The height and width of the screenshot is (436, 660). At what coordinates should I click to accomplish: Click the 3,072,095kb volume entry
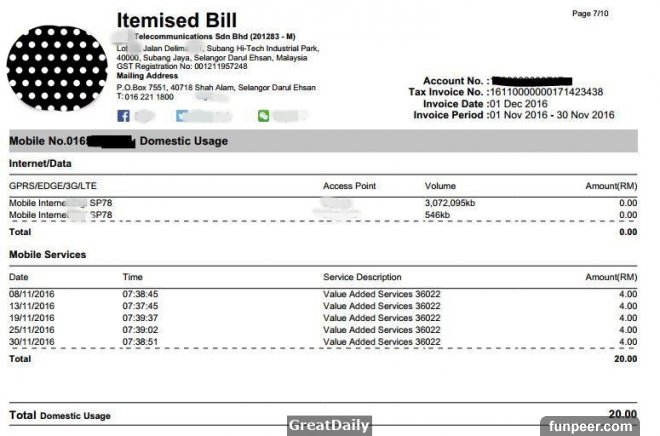coord(457,203)
